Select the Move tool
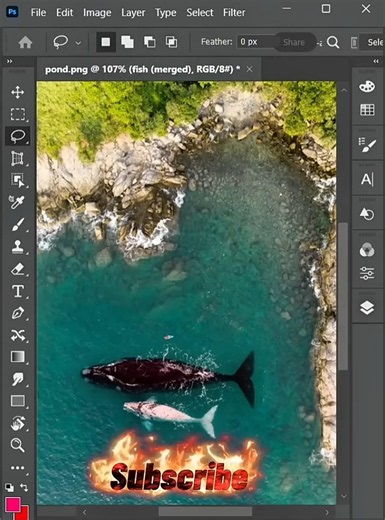 click(x=18, y=92)
